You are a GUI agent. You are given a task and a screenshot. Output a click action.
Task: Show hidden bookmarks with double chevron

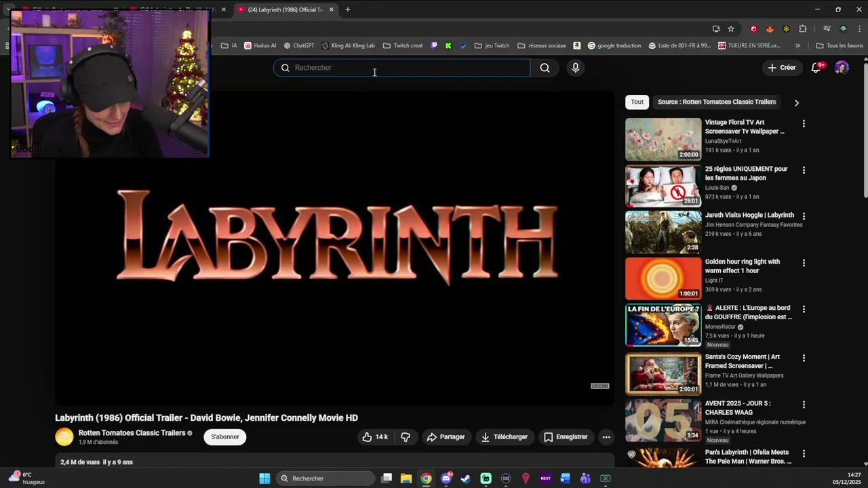[797, 45]
